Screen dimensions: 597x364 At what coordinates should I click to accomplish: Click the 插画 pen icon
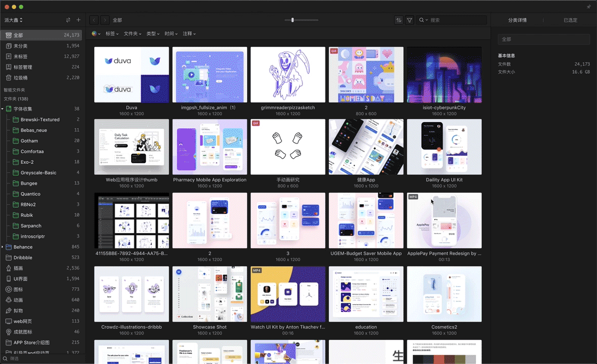pos(9,268)
